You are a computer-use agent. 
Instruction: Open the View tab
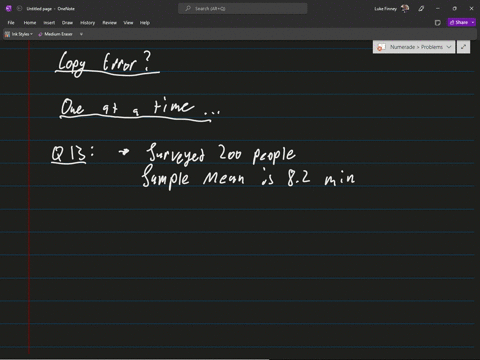coord(128,23)
